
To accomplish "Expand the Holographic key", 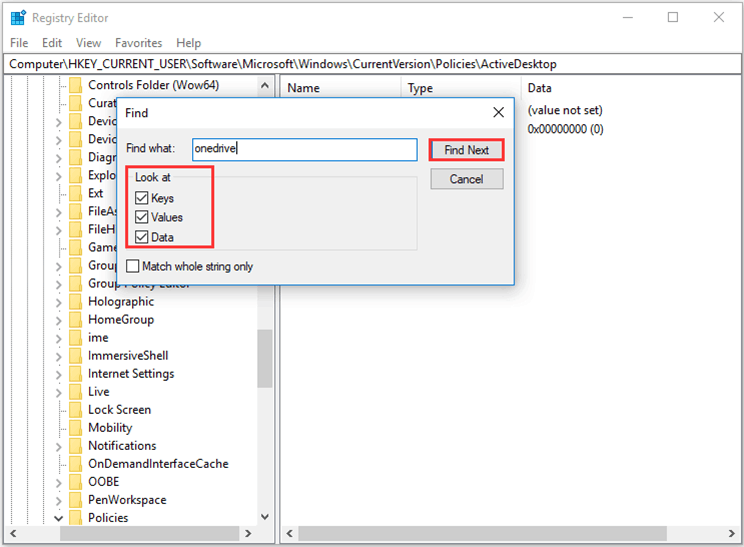I will click(58, 302).
